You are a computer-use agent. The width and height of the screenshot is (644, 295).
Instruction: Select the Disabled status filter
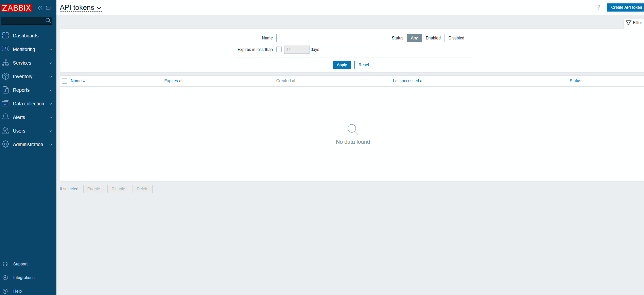pos(456,38)
